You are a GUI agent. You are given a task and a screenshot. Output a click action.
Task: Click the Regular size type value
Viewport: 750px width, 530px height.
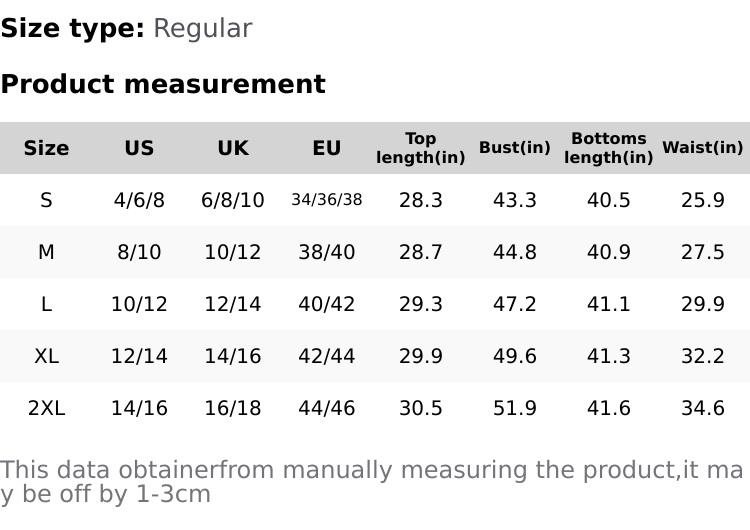(202, 28)
